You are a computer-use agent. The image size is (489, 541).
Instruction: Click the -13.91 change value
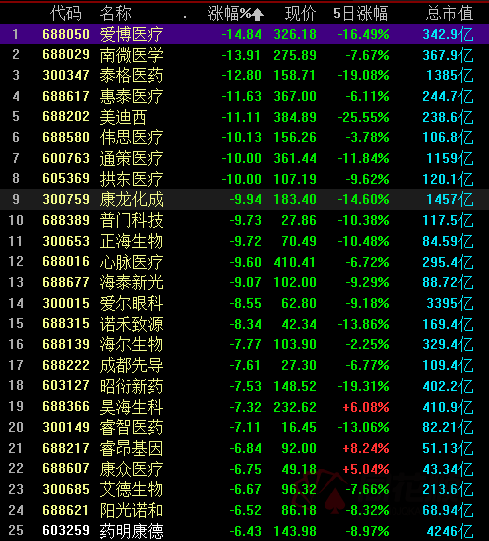(242, 55)
